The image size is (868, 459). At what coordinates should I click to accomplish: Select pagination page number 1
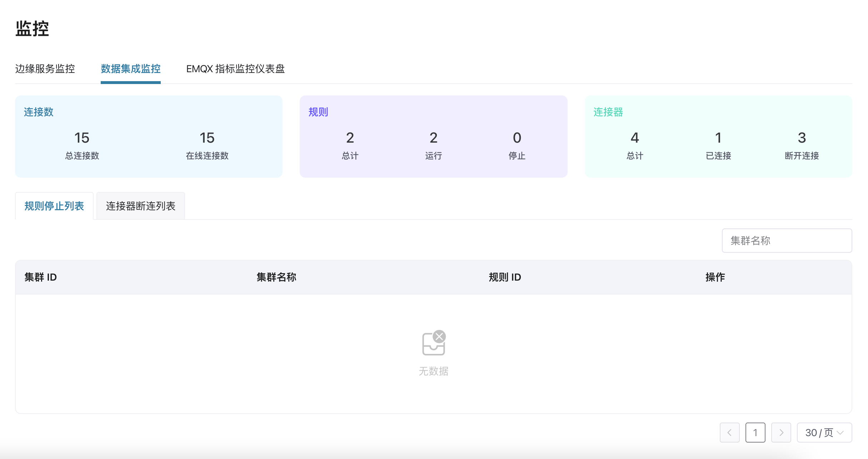(755, 433)
